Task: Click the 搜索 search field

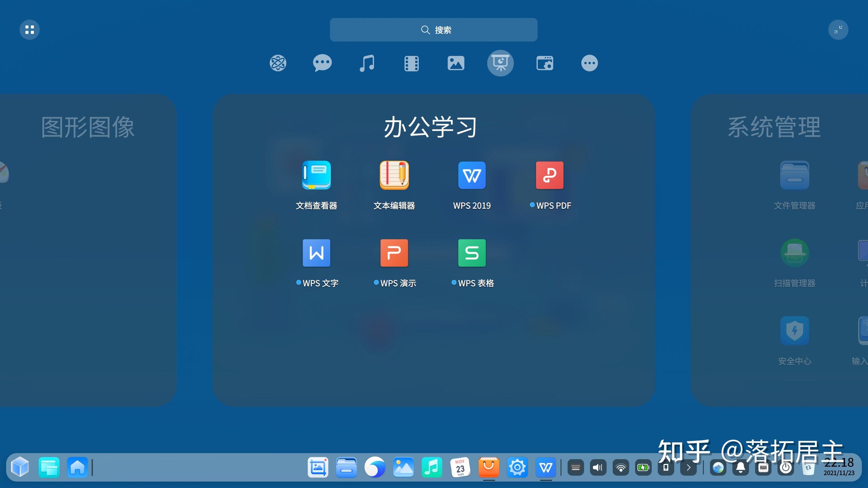Action: point(434,30)
